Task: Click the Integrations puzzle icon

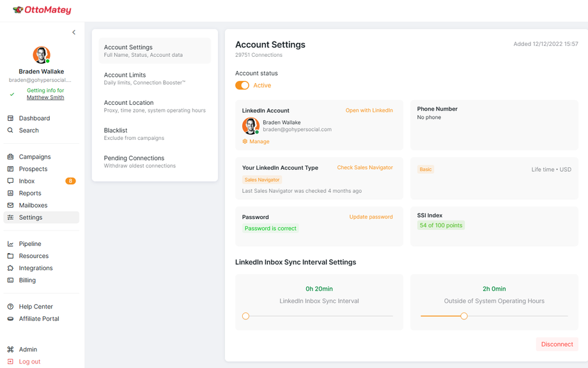Action: (10, 268)
